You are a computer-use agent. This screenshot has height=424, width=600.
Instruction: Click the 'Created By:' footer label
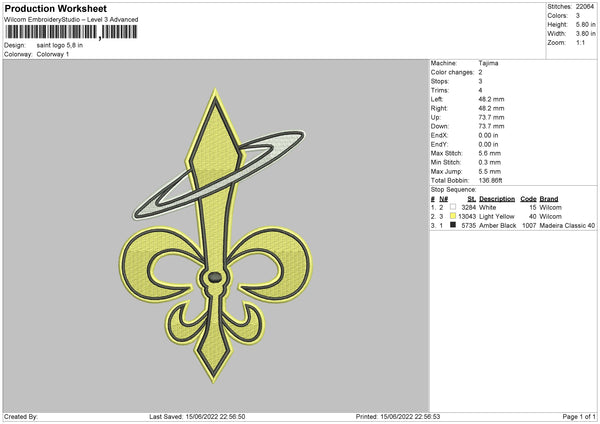click(21, 416)
